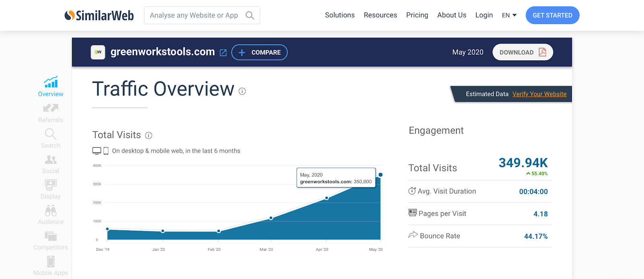Click Verify Your Website link

539,94
